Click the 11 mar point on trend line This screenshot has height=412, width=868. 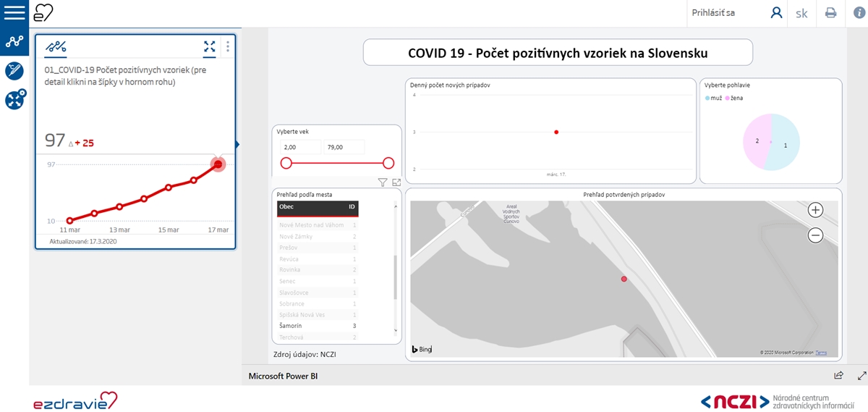coord(70,221)
